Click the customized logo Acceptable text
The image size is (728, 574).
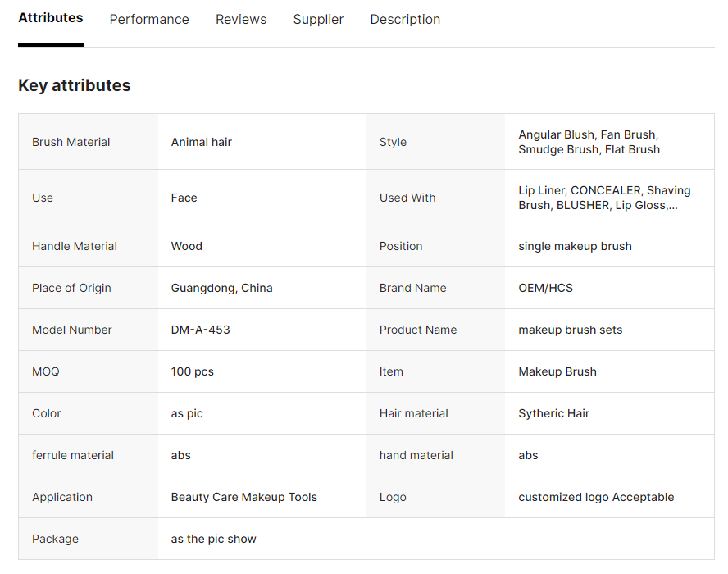click(x=596, y=497)
